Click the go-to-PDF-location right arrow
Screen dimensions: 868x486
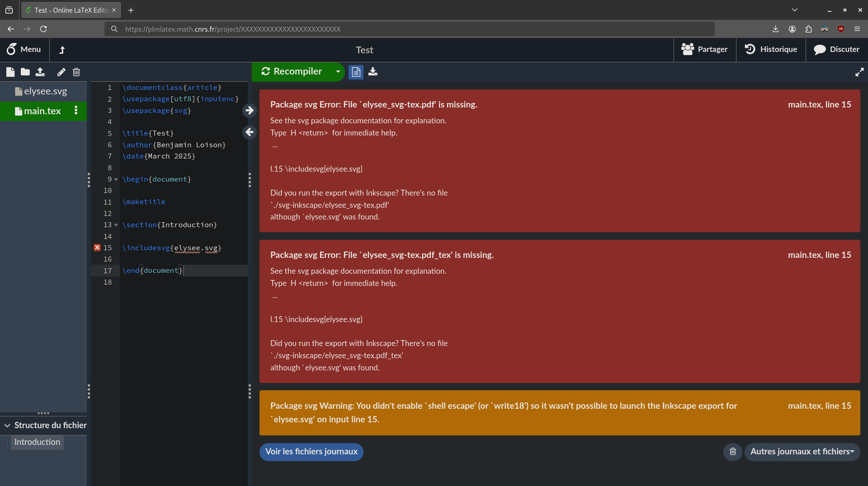[x=250, y=111]
